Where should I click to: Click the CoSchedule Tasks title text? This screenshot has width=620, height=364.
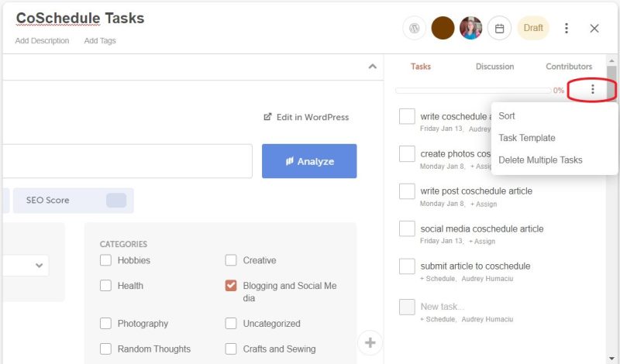(80, 18)
